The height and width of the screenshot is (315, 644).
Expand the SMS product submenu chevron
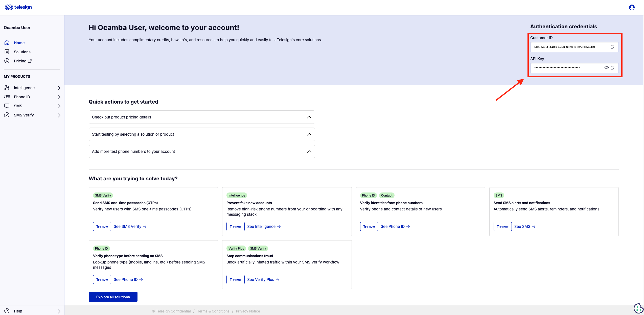(59, 106)
